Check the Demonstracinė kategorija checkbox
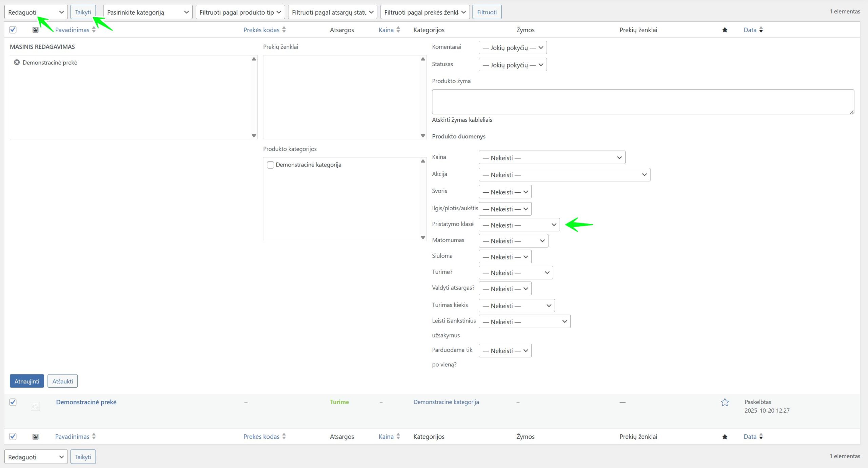 (x=270, y=165)
